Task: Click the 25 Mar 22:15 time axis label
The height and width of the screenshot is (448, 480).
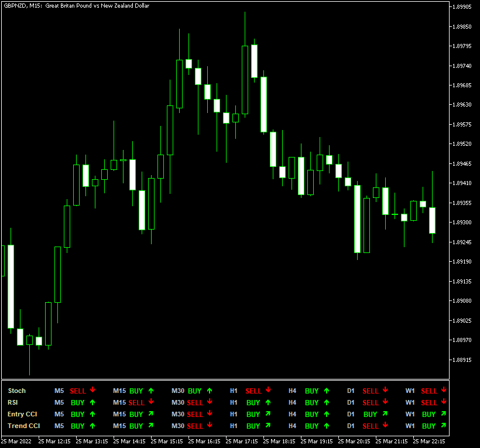Action: 429,441
